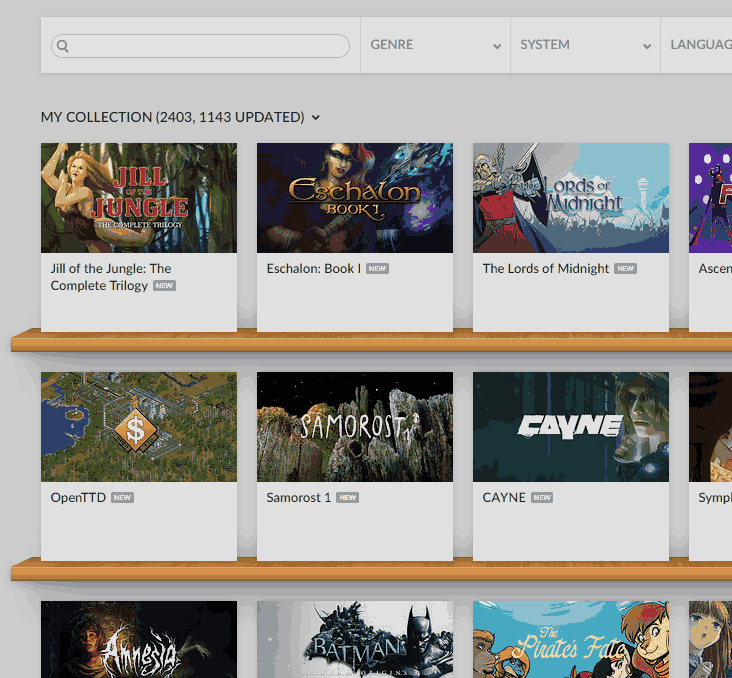
Task: Click the 'OpenTTD' title text
Action: 78,497
